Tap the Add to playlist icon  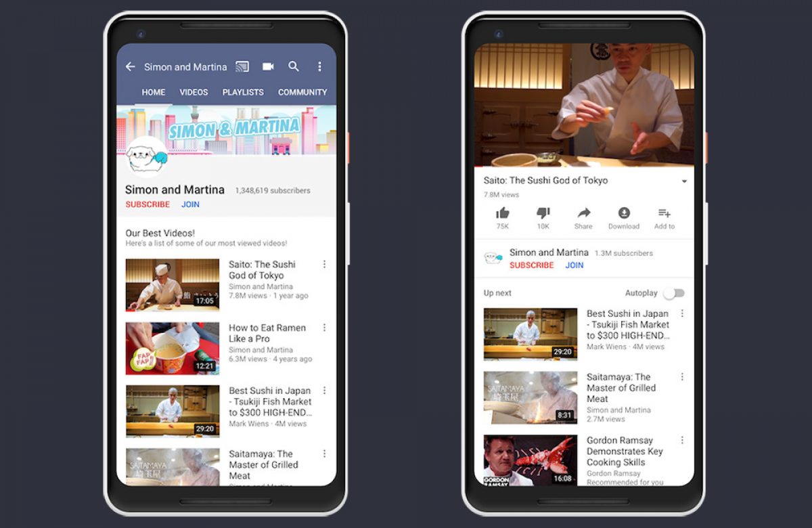pos(664,213)
